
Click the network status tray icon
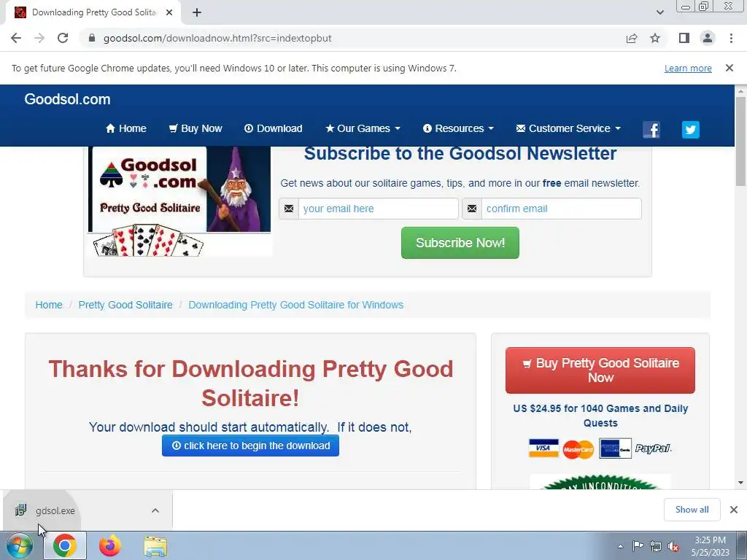[656, 546]
